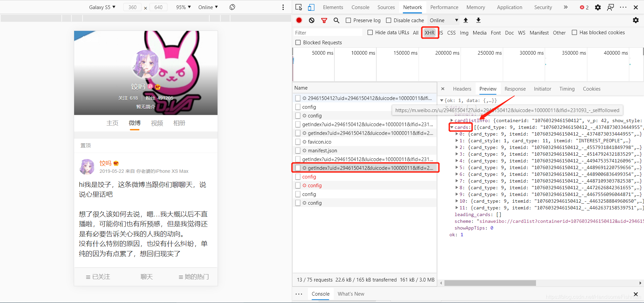
Task: Tick checkbox of first 2946150412?uid request
Action: pyautogui.click(x=298, y=98)
